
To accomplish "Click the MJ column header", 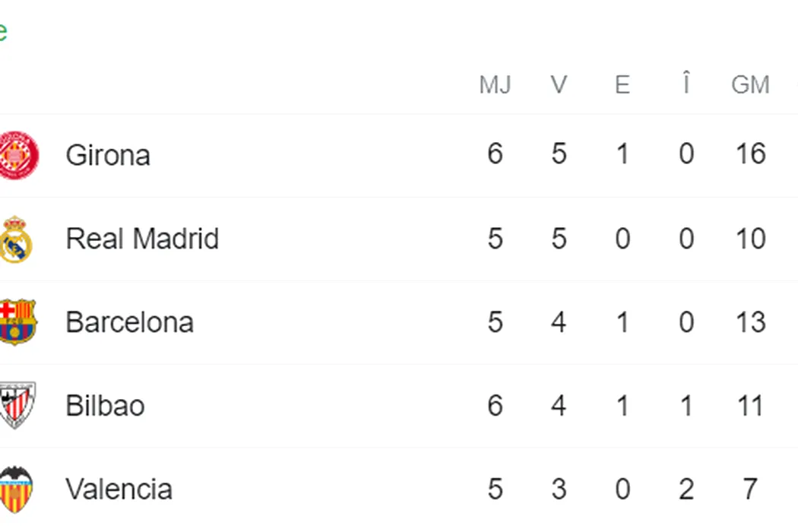I will pyautogui.click(x=496, y=84).
